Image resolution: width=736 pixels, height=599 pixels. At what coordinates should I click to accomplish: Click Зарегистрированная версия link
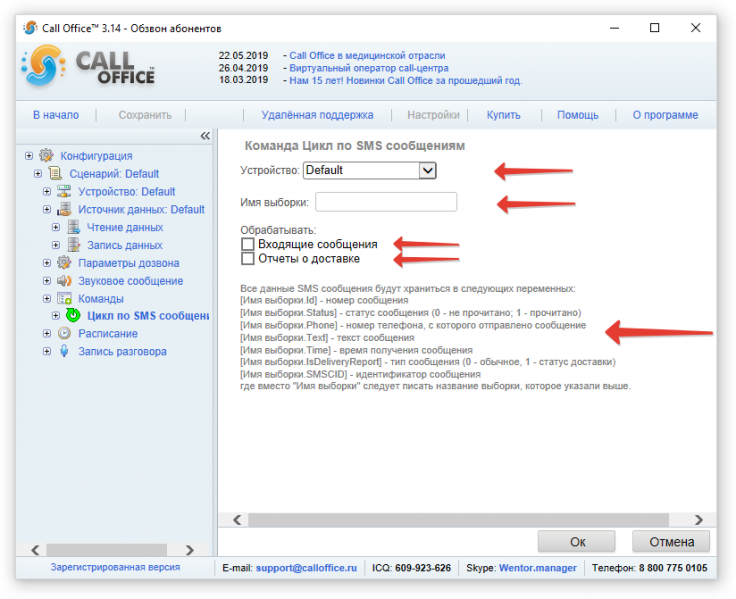pyautogui.click(x=115, y=567)
